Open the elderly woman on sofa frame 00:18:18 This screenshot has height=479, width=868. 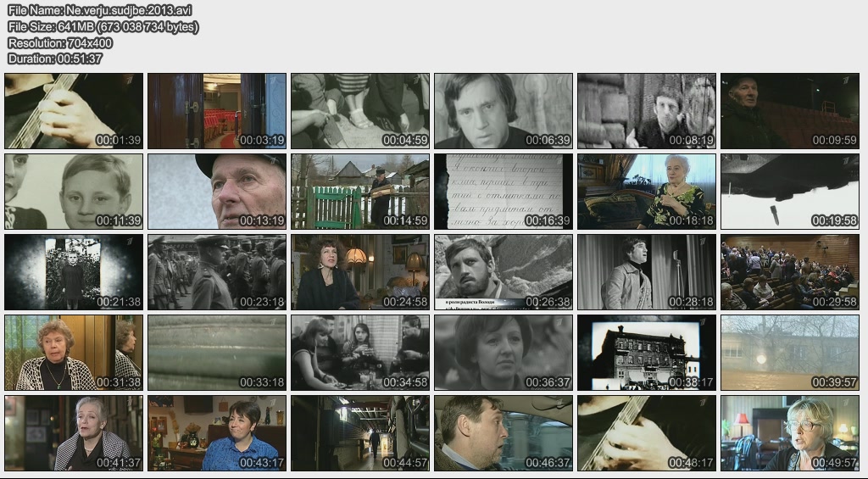(647, 192)
